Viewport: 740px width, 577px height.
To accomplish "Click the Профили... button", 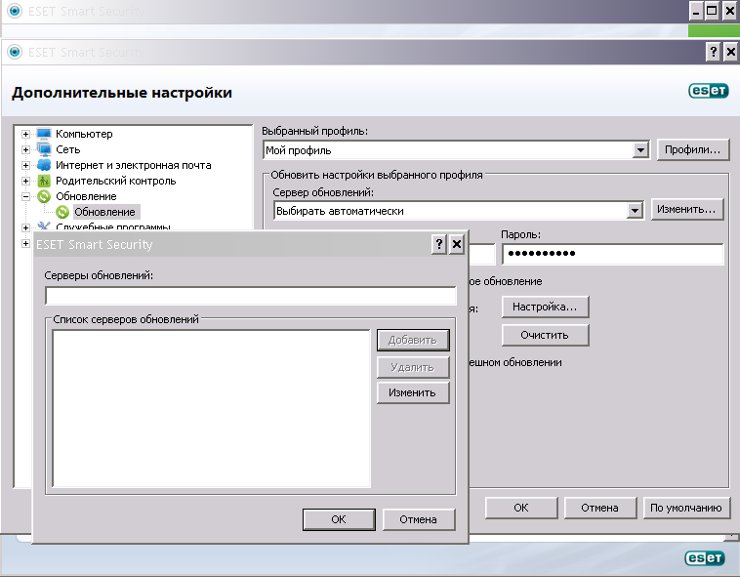I will click(x=693, y=150).
